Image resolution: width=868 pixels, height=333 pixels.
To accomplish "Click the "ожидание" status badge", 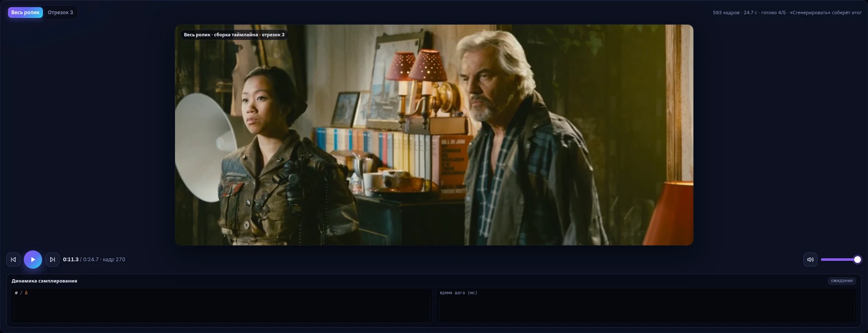I will tap(842, 281).
